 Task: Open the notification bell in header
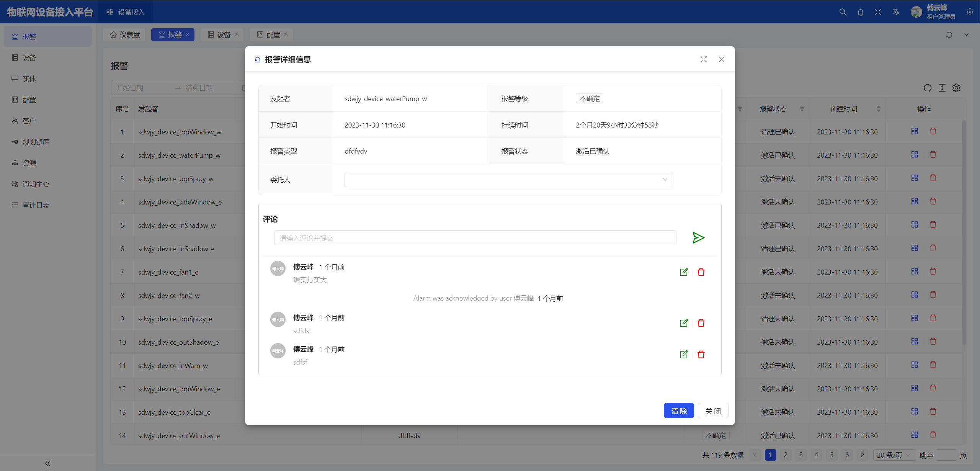[861, 12]
